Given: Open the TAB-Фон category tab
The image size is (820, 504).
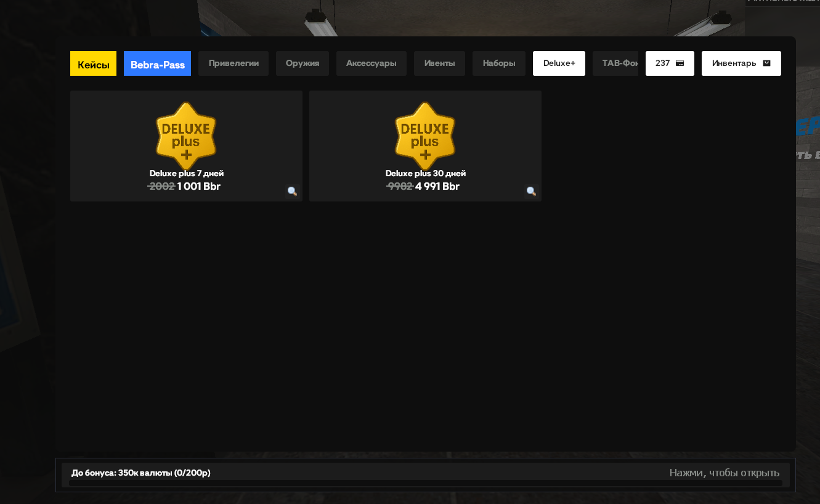Looking at the screenshot, I should (615, 63).
